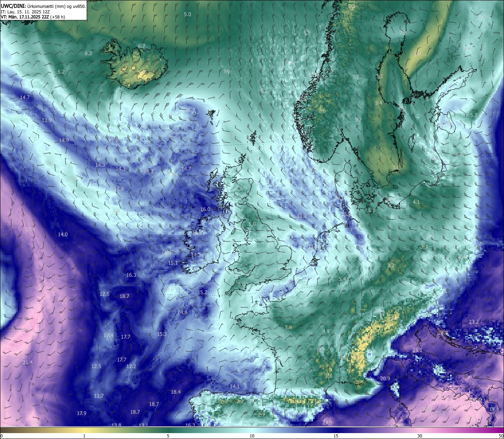The height and width of the screenshot is (439, 504).
Task: Click the value 16.0 north of Ireland
Action: click(x=205, y=209)
